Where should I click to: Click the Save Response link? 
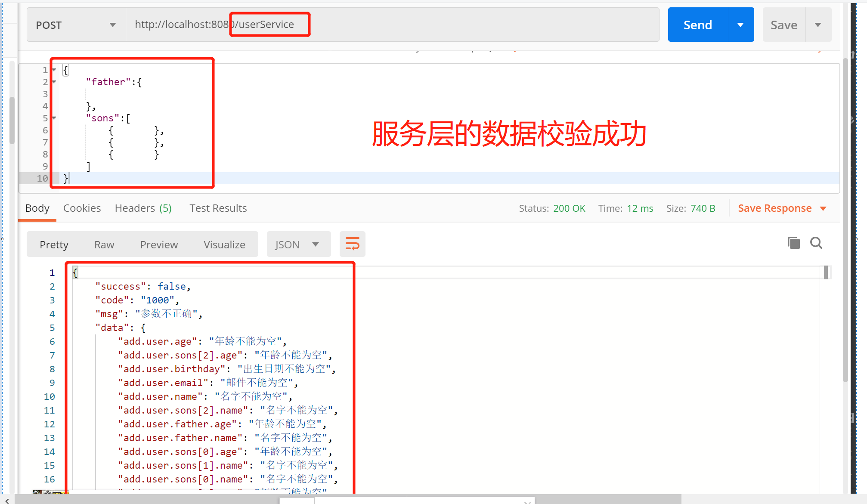pyautogui.click(x=774, y=208)
